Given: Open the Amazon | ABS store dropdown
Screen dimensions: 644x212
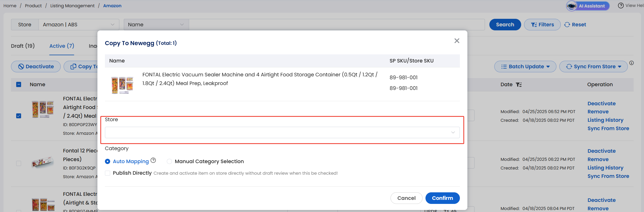Looking at the screenshot, I should coord(79,25).
